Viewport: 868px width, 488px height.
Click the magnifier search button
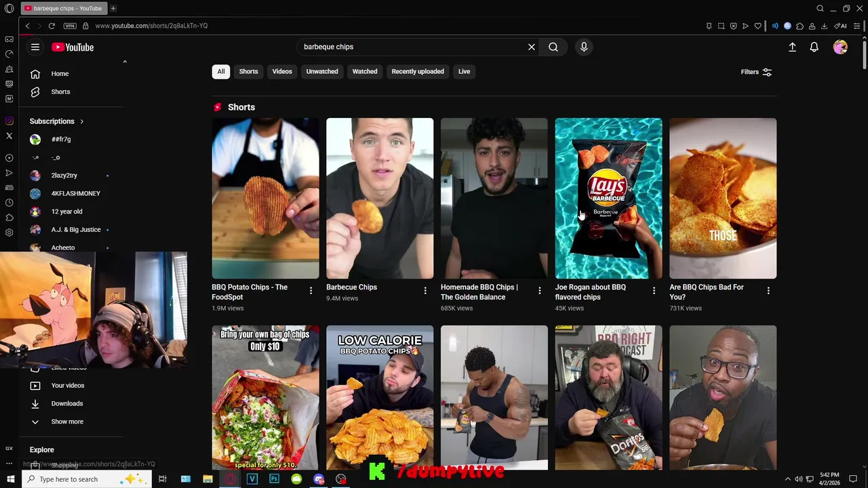pyautogui.click(x=553, y=47)
